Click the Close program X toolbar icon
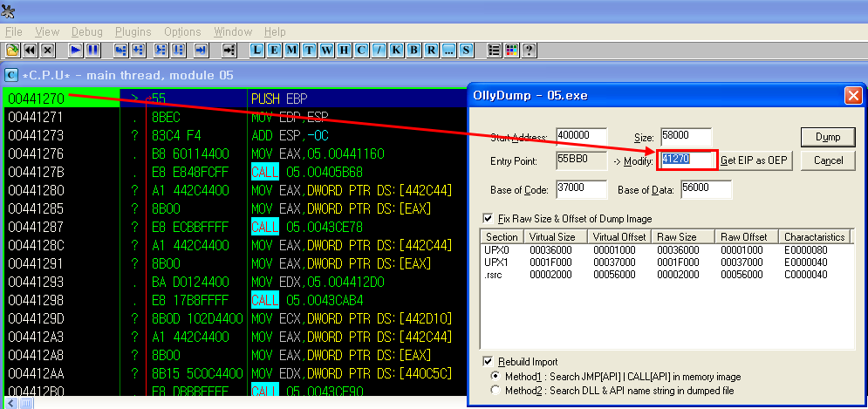The image size is (868, 409). click(x=48, y=51)
